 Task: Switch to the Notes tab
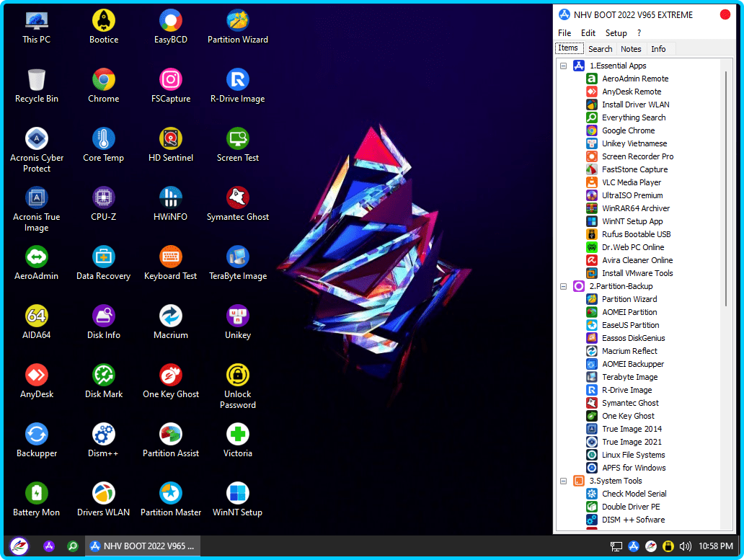[x=631, y=49]
